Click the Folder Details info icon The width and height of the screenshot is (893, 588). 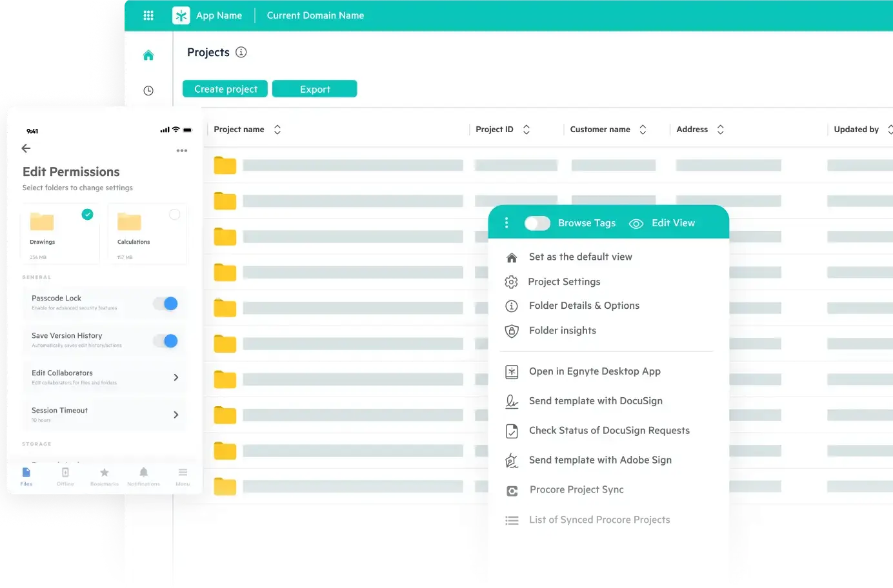pyautogui.click(x=512, y=306)
